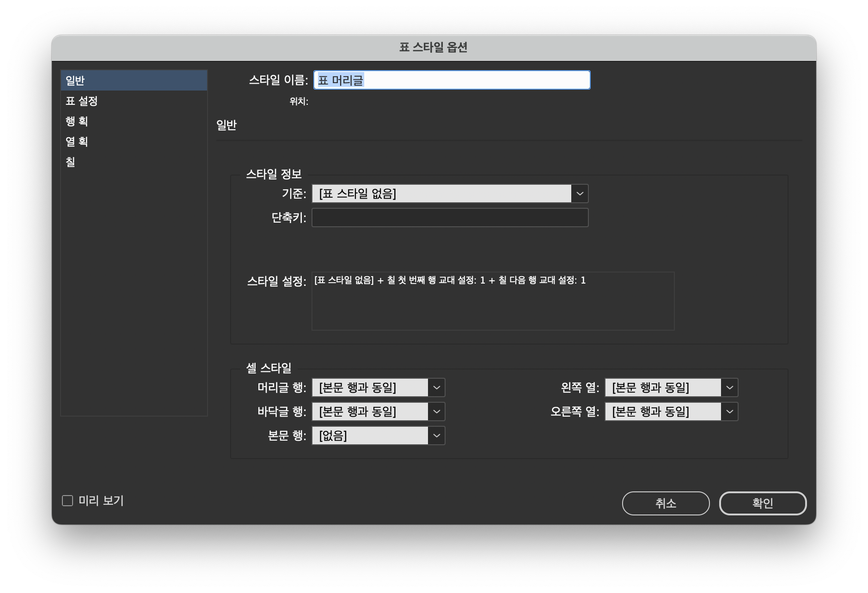Open the 바닥글 행 cell style dropdown

374,411
